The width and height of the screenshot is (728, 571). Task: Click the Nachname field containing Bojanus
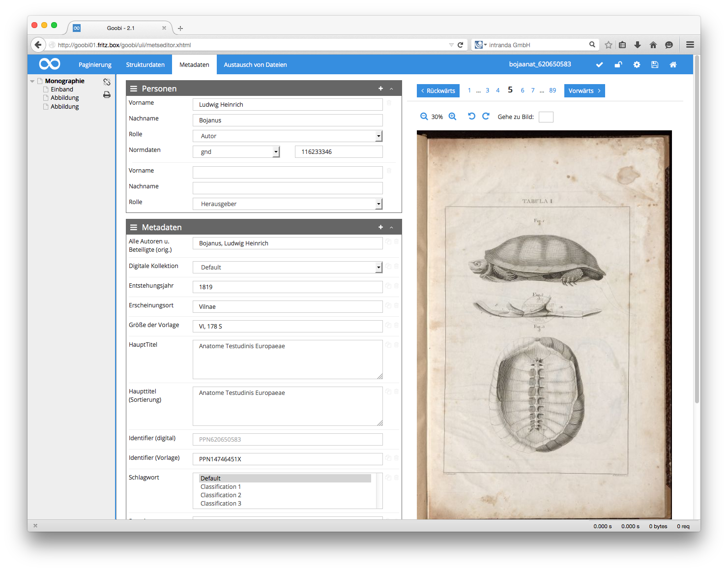click(288, 120)
